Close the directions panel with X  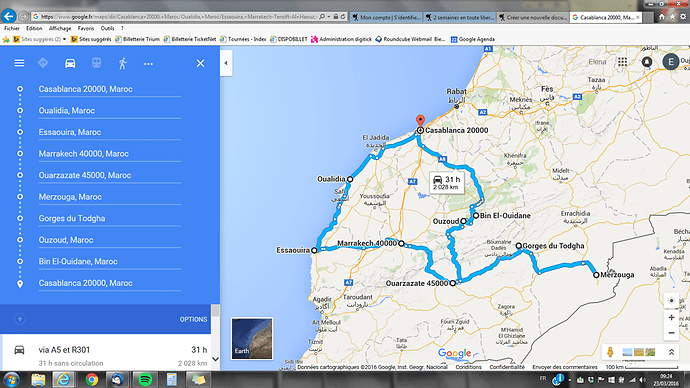(200, 63)
